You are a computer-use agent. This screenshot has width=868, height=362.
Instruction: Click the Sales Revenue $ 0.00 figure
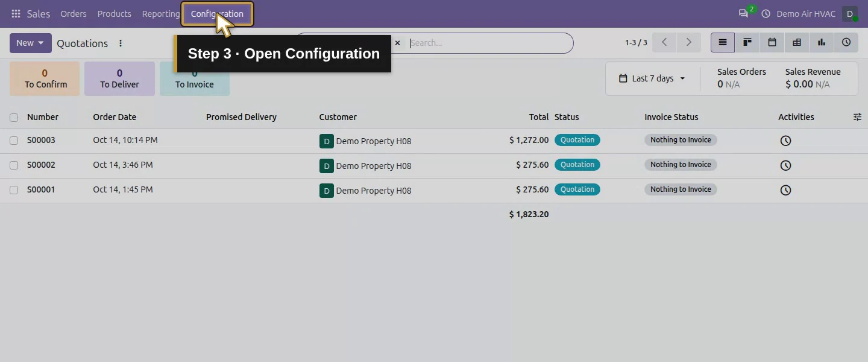pyautogui.click(x=799, y=84)
